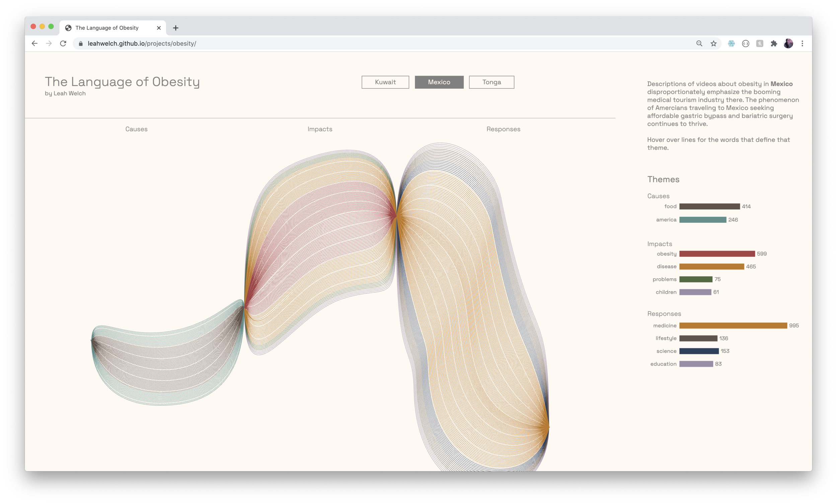Viewport: 837px width, 504px height.
Task: Click the padlock site info icon
Action: tap(81, 43)
